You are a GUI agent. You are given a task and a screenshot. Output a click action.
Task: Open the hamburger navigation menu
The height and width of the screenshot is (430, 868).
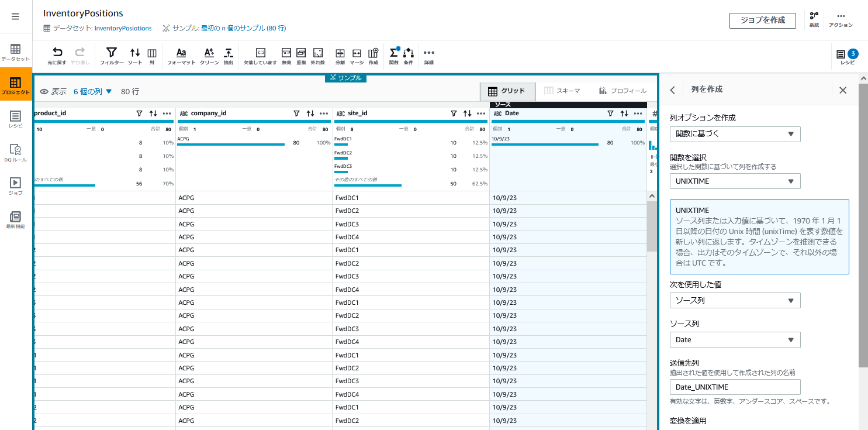point(15,16)
